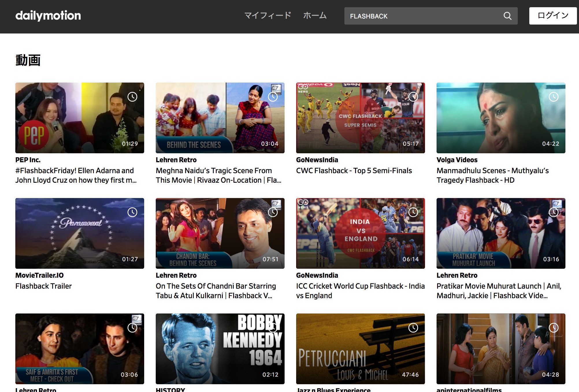Play CWC Flashback Super Semis thumbnail
579x392 pixels.
pyautogui.click(x=361, y=118)
